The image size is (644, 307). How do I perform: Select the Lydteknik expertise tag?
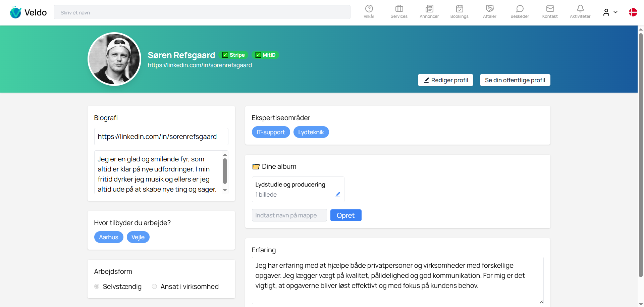click(311, 132)
